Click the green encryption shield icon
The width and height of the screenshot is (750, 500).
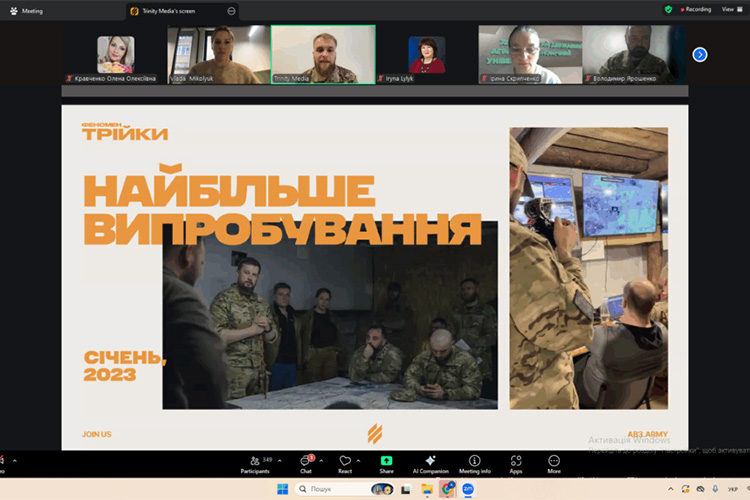click(x=668, y=9)
